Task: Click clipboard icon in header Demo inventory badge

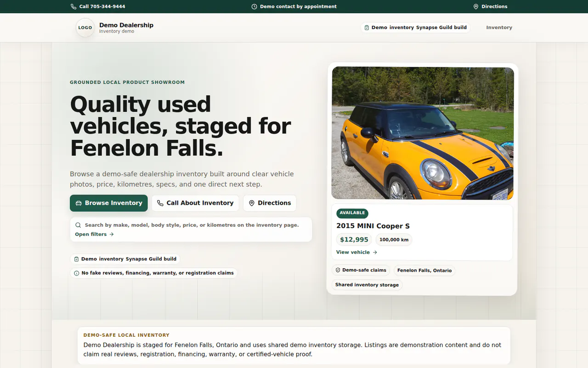Action: click(x=367, y=28)
